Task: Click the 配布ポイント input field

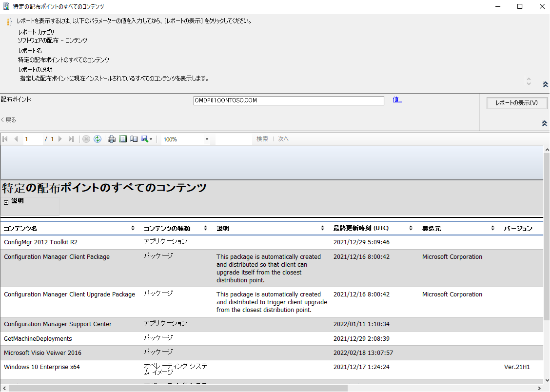Action: pyautogui.click(x=289, y=100)
